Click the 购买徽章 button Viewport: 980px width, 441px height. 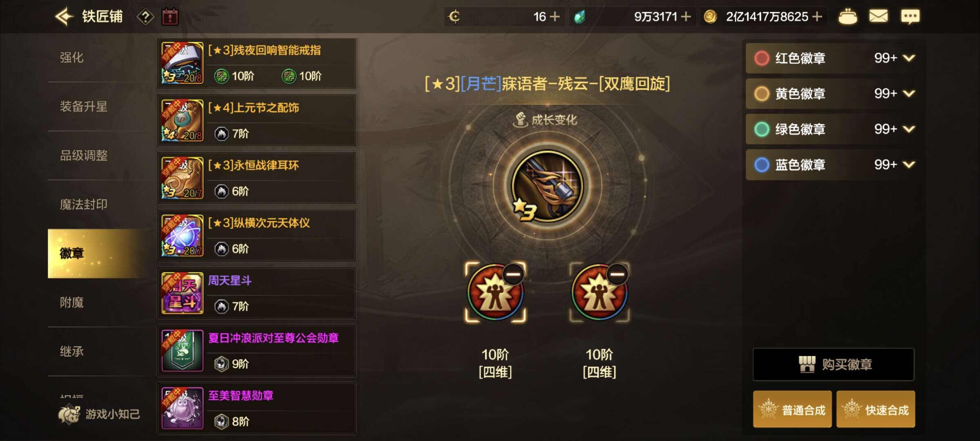833,364
